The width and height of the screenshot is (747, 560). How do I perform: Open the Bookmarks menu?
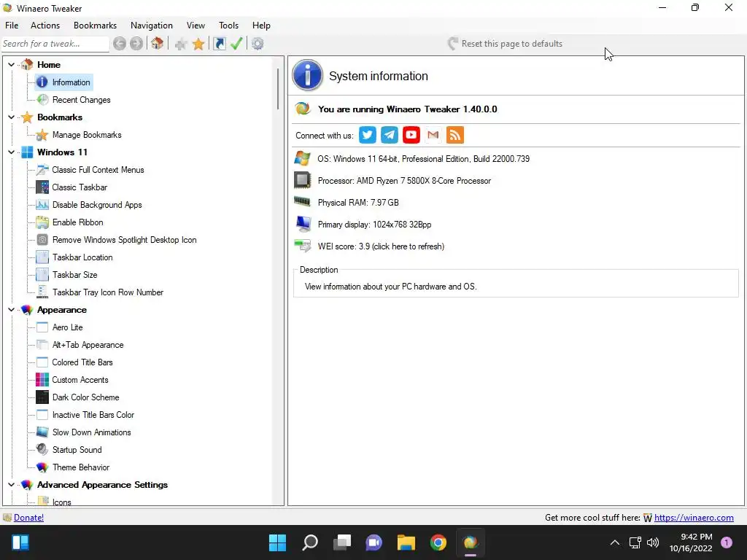(96, 26)
